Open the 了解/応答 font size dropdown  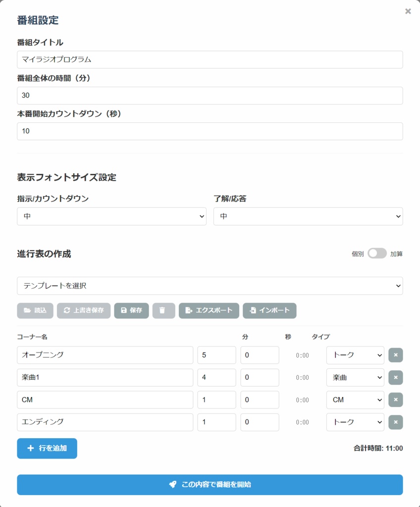[x=308, y=216]
